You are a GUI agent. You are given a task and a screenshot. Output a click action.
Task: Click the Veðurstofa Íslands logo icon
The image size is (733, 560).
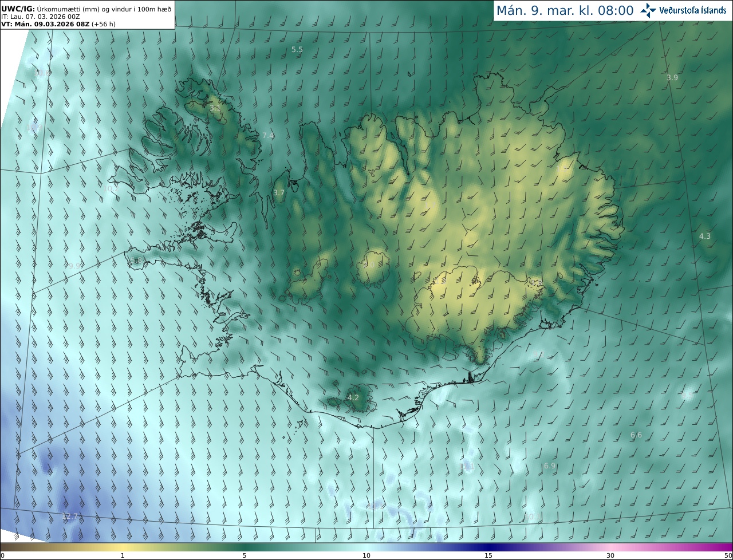tap(648, 10)
